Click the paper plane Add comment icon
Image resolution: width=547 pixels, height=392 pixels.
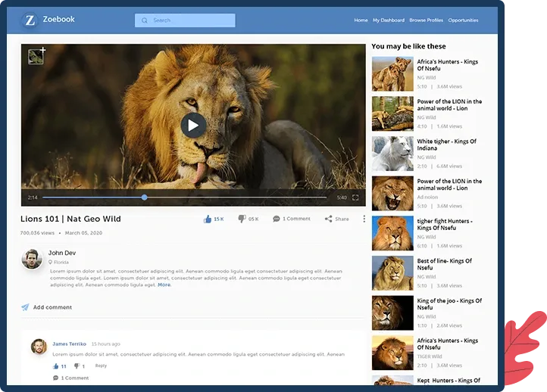tap(25, 307)
